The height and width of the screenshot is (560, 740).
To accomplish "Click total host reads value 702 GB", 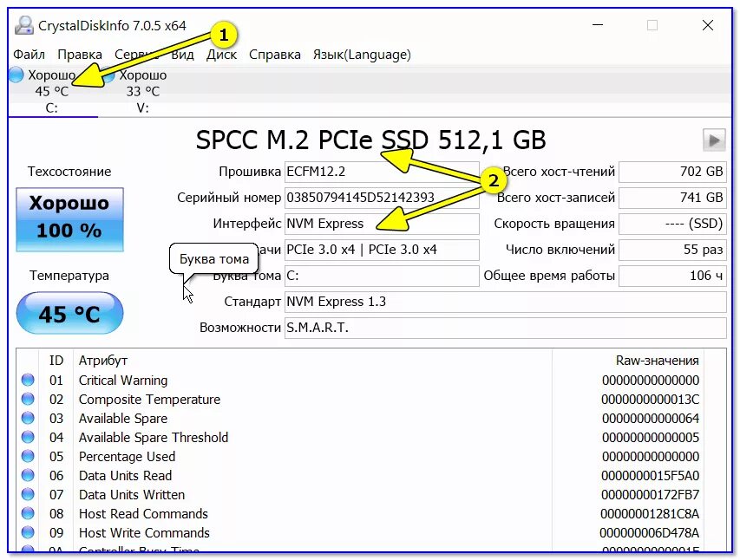I will (x=672, y=172).
